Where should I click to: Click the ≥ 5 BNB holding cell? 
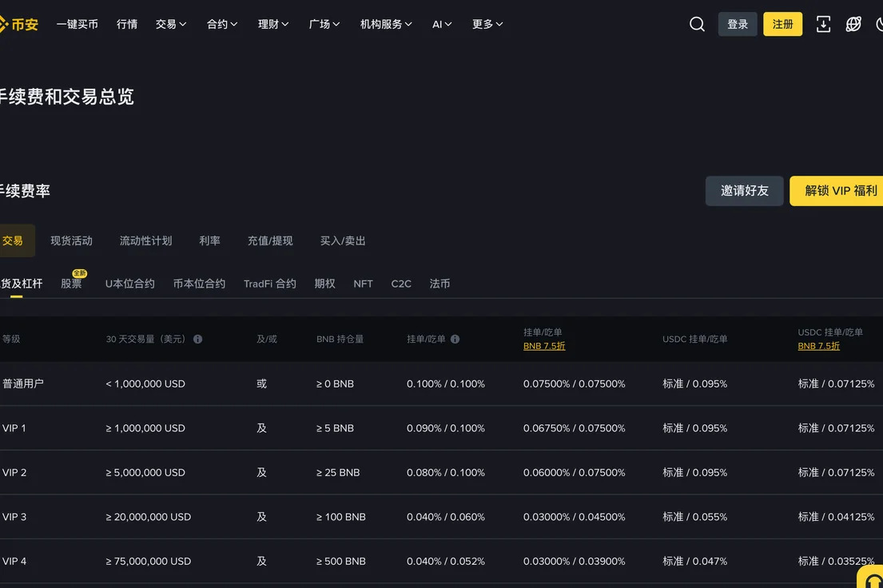click(x=335, y=428)
